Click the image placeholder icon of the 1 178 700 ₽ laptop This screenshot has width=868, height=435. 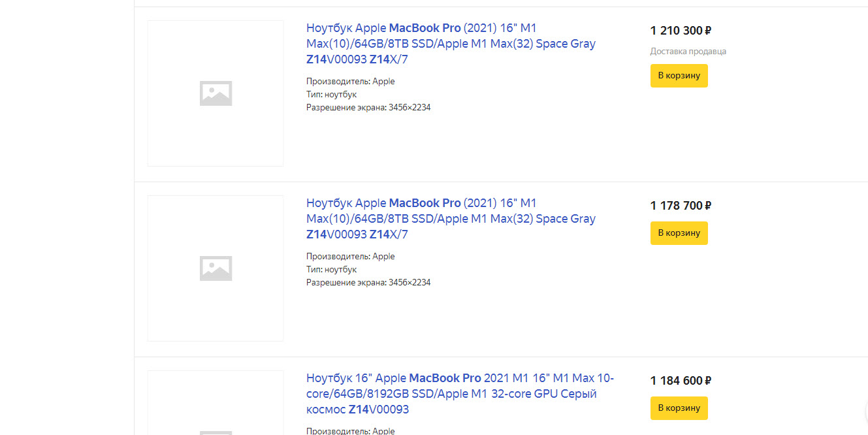(216, 268)
